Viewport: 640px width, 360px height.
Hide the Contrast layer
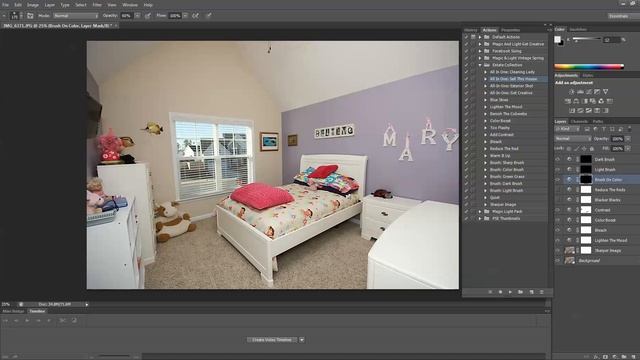tap(558, 210)
